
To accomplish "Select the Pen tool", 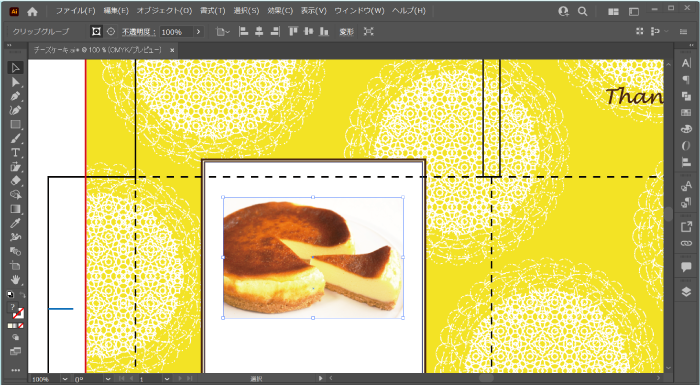I will coord(16,96).
